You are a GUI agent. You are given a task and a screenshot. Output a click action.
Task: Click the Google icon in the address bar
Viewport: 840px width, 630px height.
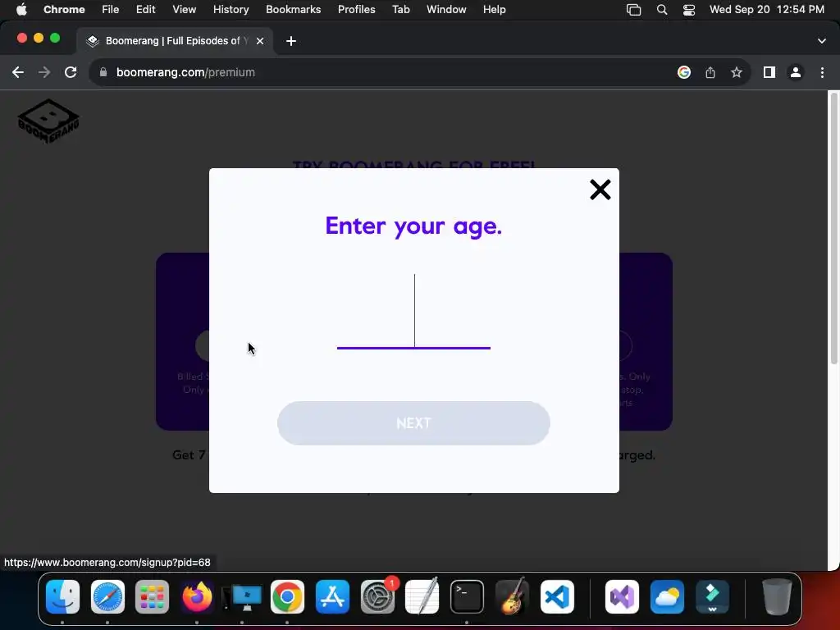click(684, 72)
